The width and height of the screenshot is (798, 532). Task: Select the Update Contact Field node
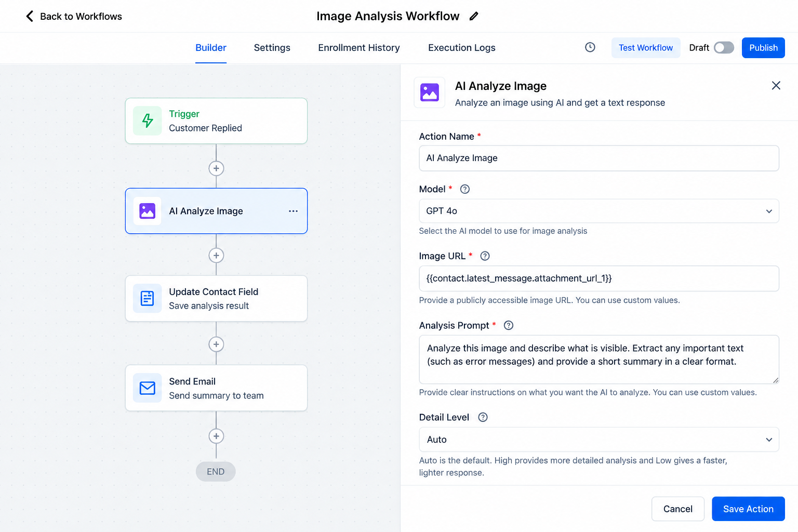216,299
